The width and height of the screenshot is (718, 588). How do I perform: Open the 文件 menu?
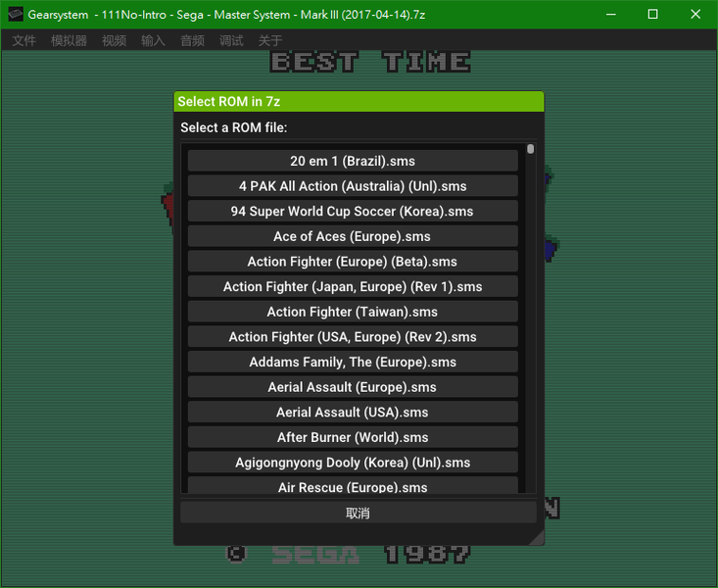pyautogui.click(x=24, y=40)
